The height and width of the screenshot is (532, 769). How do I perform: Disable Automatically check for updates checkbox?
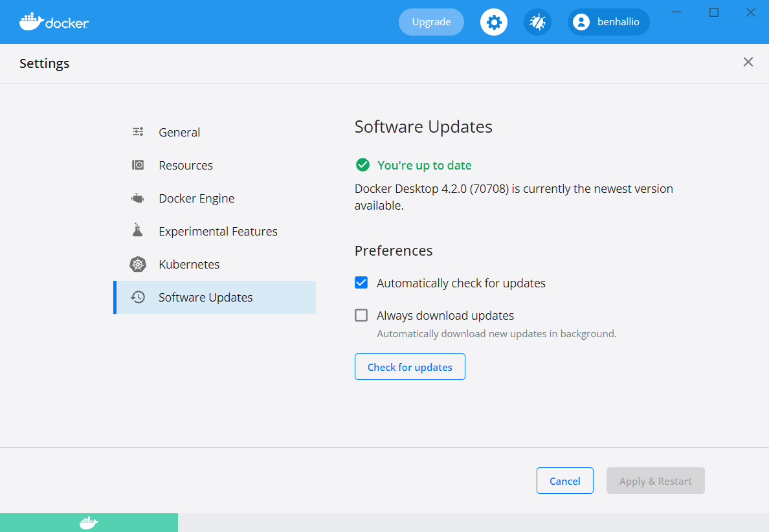(361, 283)
